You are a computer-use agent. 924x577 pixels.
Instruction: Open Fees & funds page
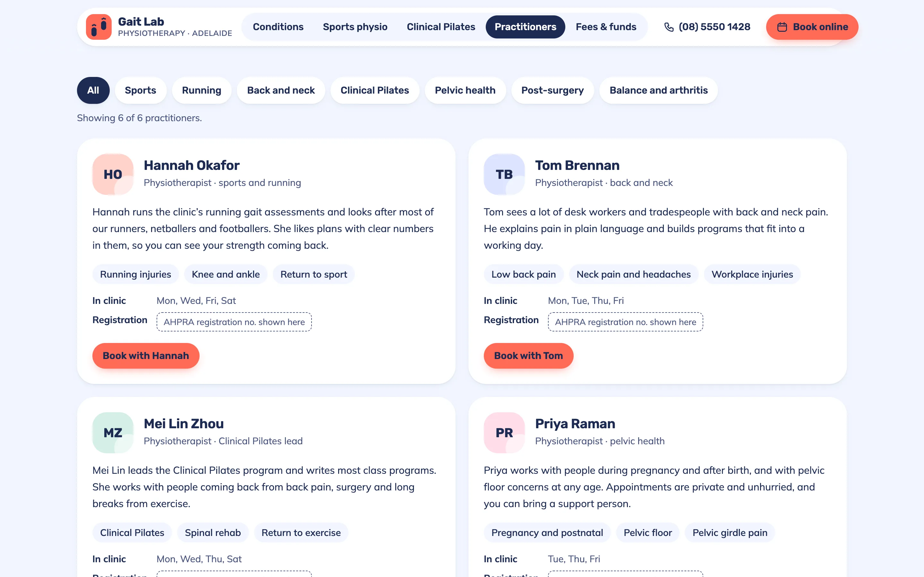click(x=606, y=27)
